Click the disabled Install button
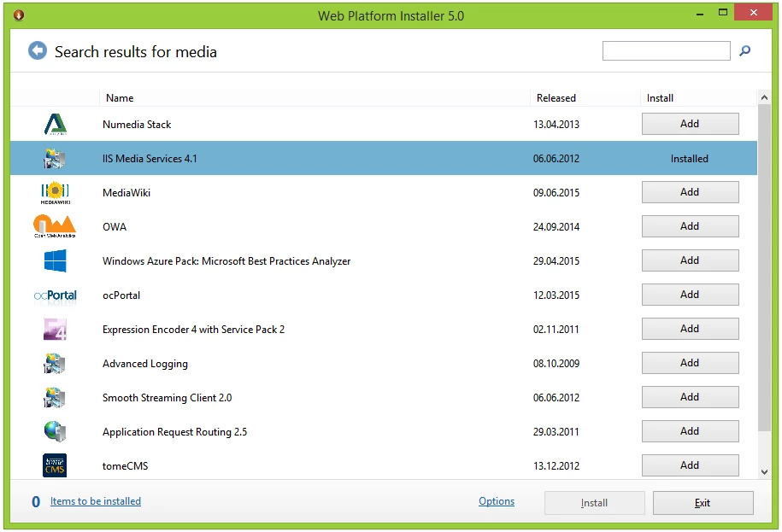The image size is (782, 532). [x=595, y=503]
